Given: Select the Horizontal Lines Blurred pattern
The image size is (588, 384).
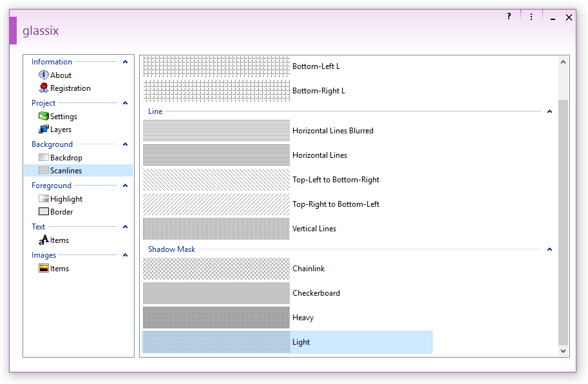Looking at the screenshot, I should point(216,131).
